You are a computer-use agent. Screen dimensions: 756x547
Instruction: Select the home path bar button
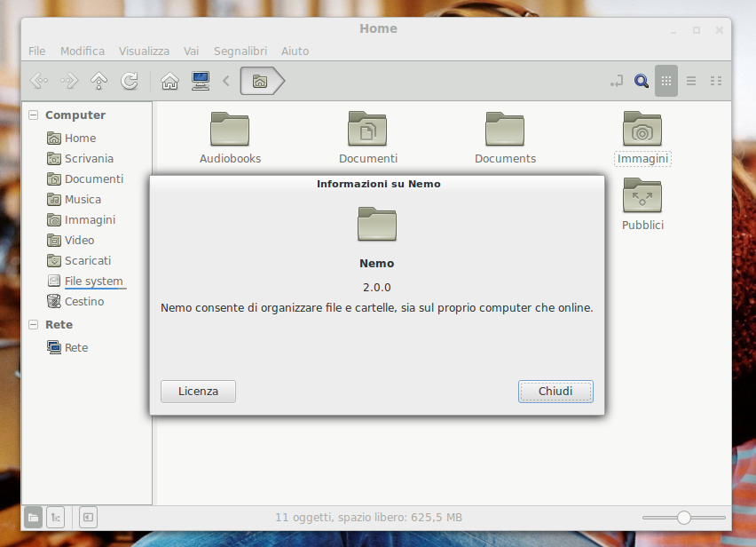click(262, 81)
